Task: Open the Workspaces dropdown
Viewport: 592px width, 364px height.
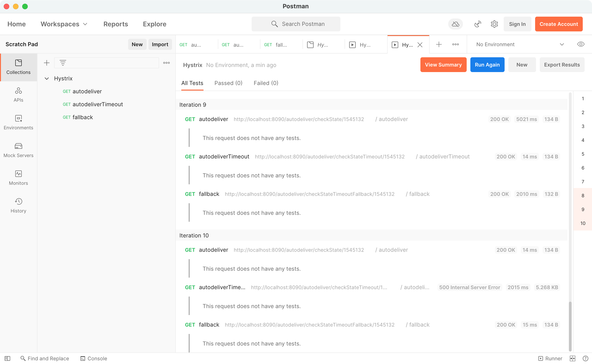Action: click(64, 24)
